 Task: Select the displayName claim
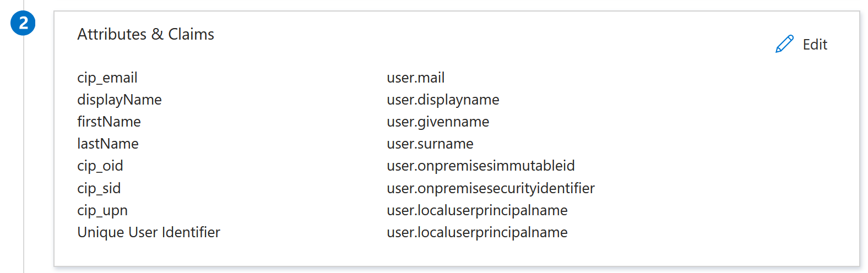120,100
